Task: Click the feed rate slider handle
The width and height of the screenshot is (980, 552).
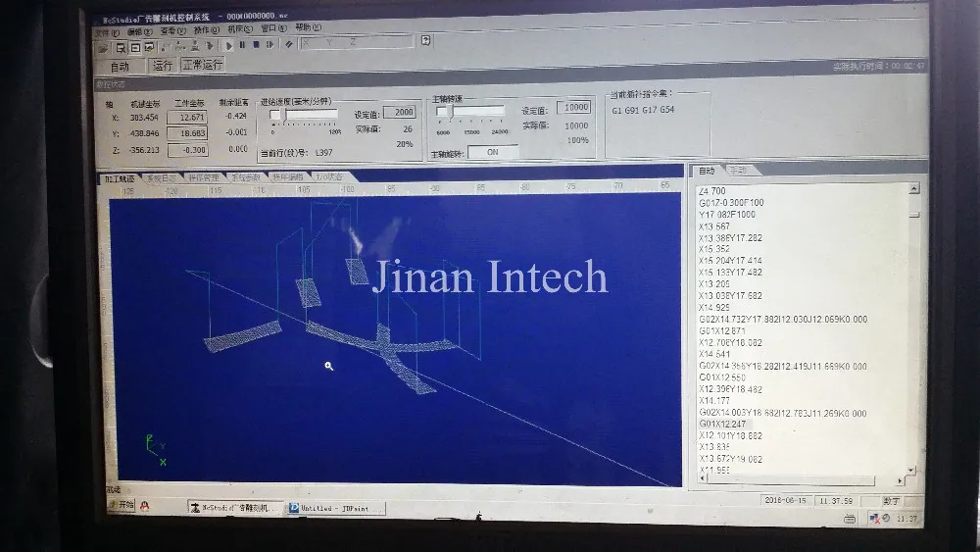Action: 275,115
